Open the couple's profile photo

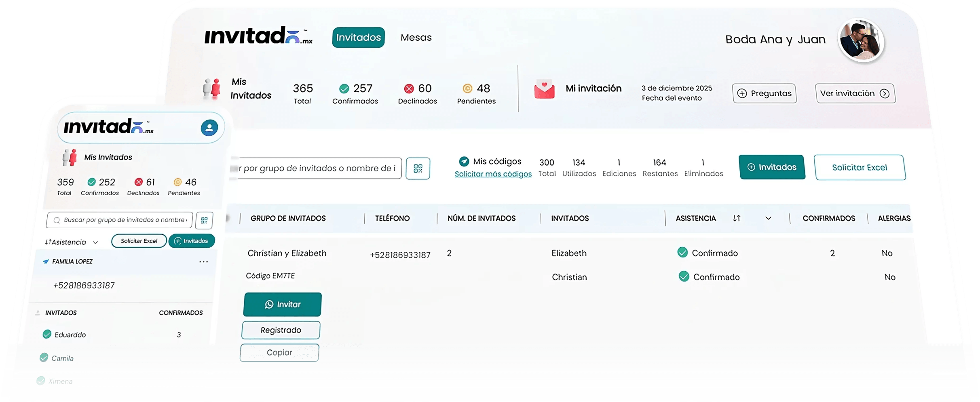pyautogui.click(x=861, y=40)
